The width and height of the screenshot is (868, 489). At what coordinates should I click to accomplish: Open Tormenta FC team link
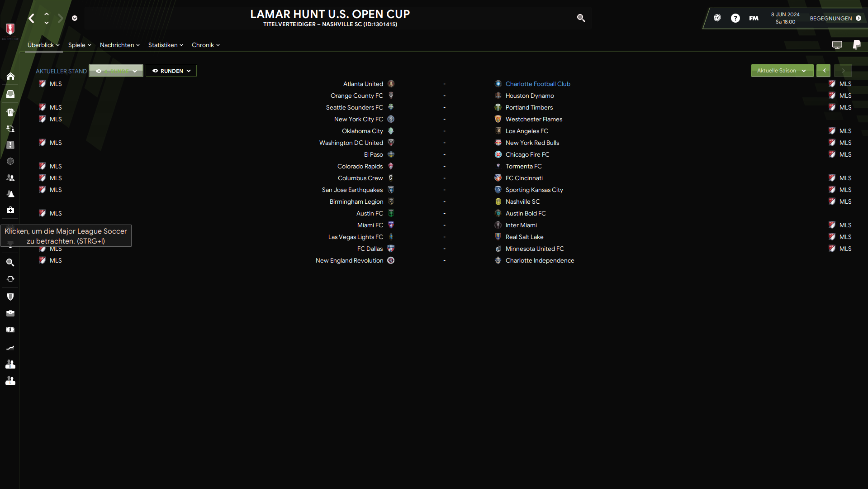(x=523, y=166)
